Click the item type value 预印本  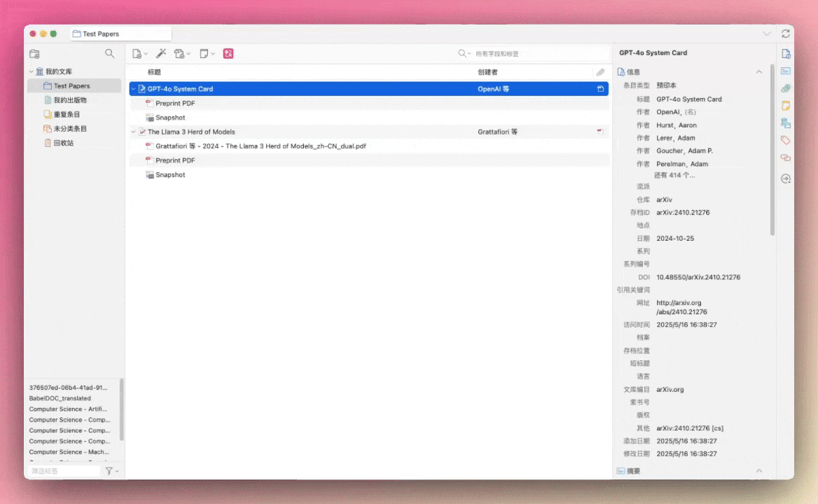666,85
